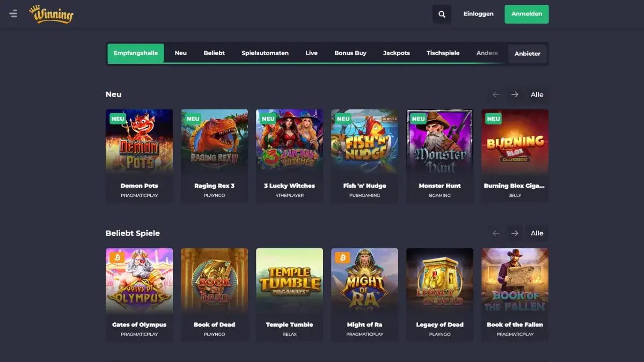Click the left arrow of the Neu carousel
644x362 pixels.
[x=495, y=94]
